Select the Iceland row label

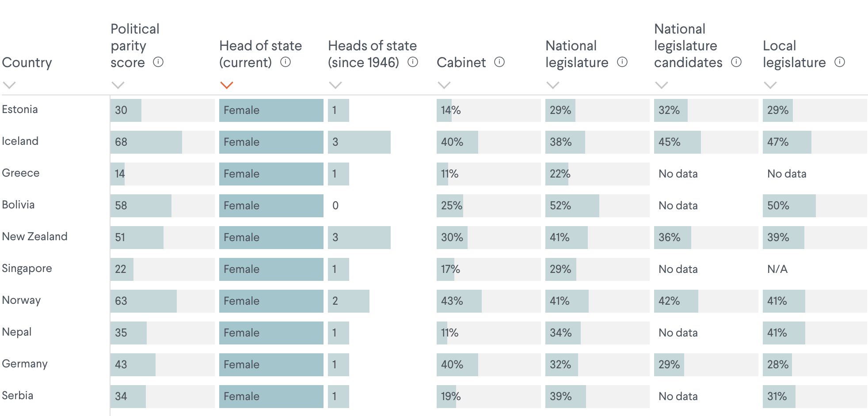20,141
